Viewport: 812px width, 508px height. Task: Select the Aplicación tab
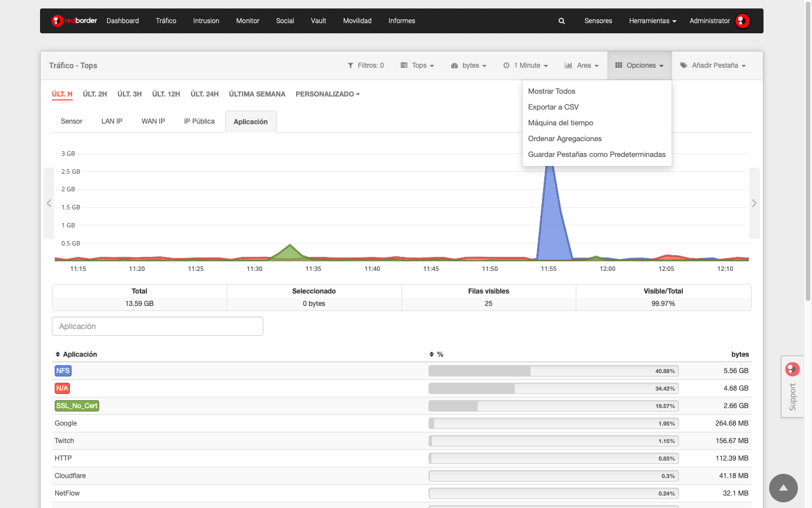pos(250,122)
